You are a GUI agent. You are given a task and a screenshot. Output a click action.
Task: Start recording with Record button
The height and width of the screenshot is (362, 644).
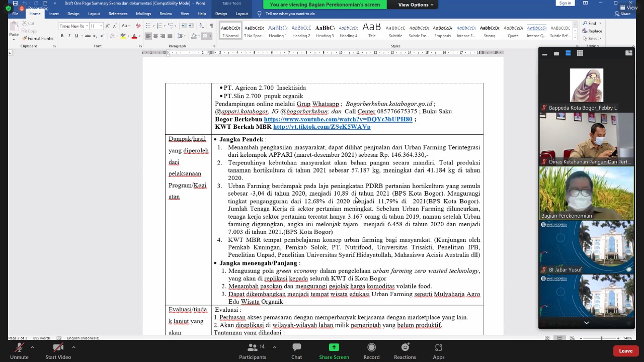(371, 350)
